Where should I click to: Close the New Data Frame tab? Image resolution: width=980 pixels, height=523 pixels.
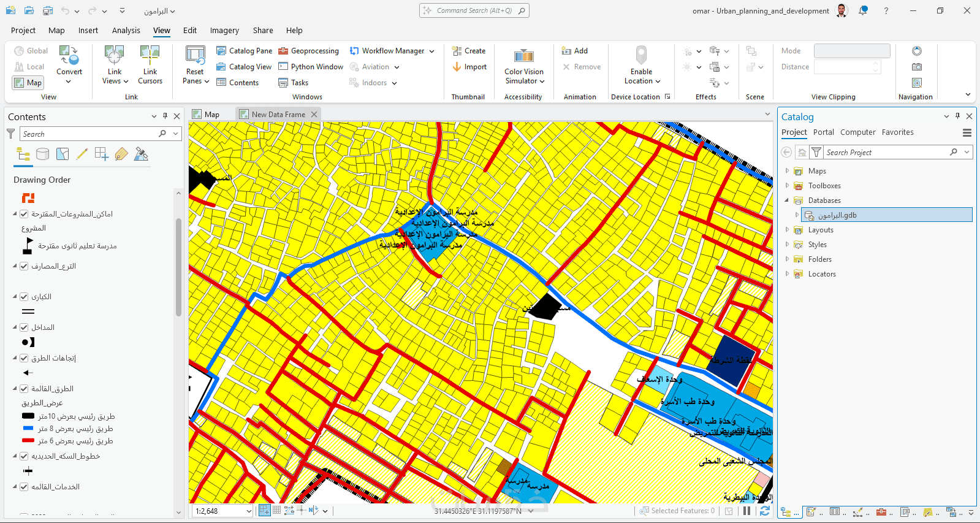tap(314, 115)
